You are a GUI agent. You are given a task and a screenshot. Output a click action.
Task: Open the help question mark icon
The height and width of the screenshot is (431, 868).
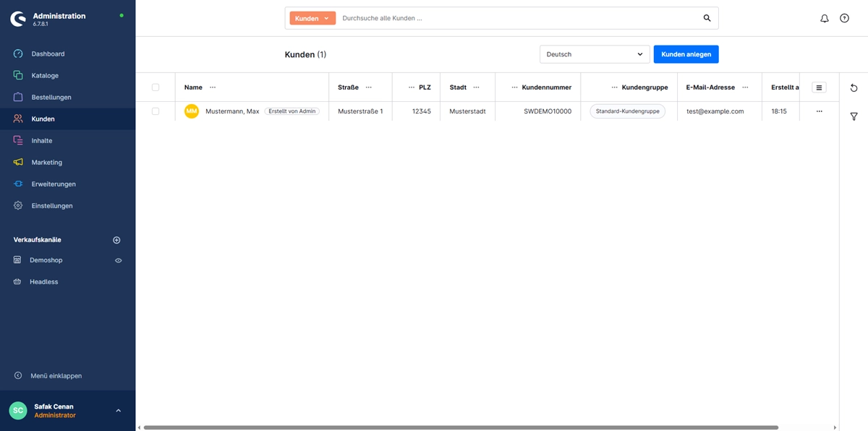coord(844,18)
